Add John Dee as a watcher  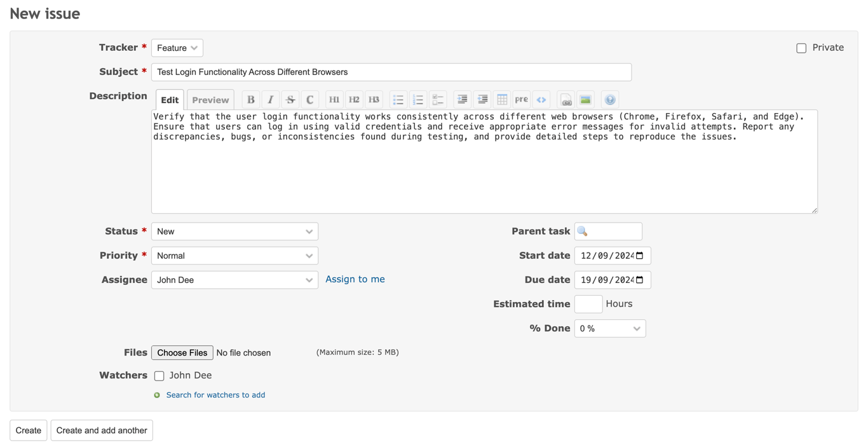click(159, 376)
